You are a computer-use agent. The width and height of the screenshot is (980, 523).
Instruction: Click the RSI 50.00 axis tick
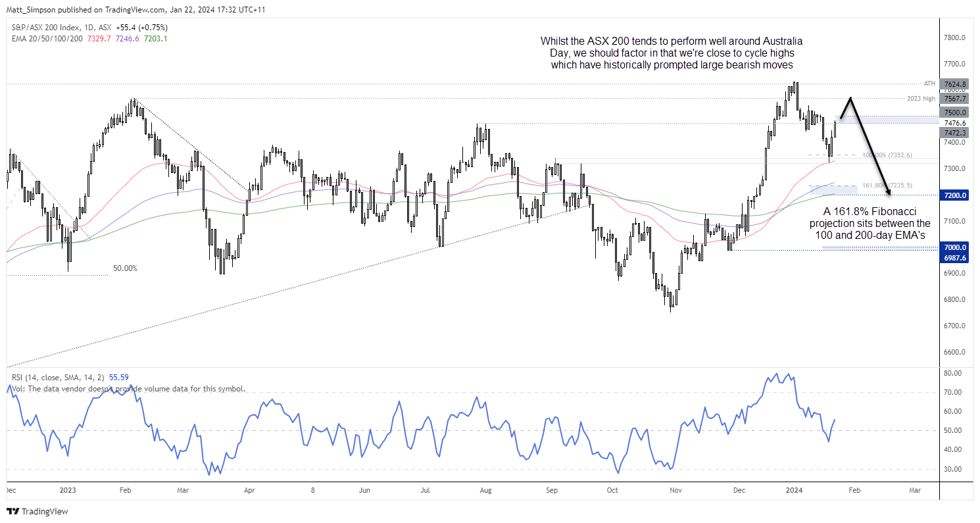click(952, 430)
